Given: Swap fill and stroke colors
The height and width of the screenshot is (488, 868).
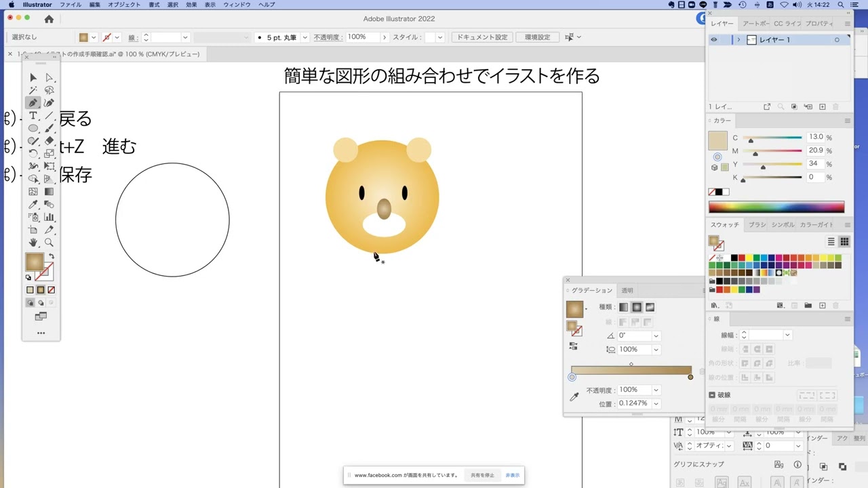Looking at the screenshot, I should (52, 256).
